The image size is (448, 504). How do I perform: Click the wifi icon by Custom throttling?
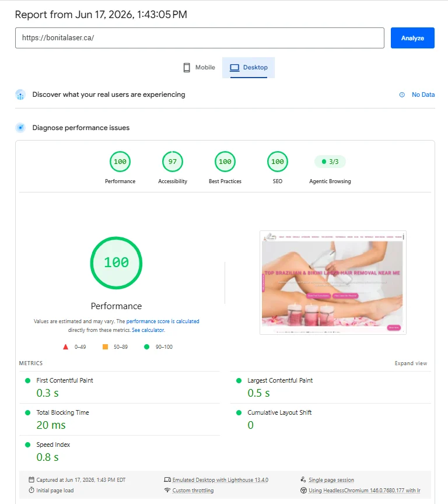[x=167, y=490]
